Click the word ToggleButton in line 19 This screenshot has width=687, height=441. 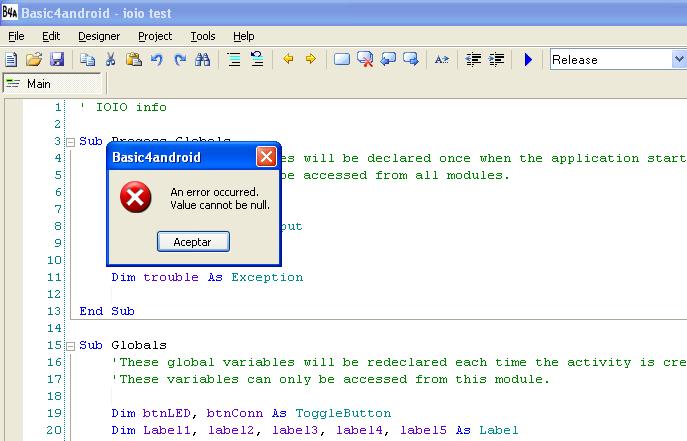coord(343,413)
